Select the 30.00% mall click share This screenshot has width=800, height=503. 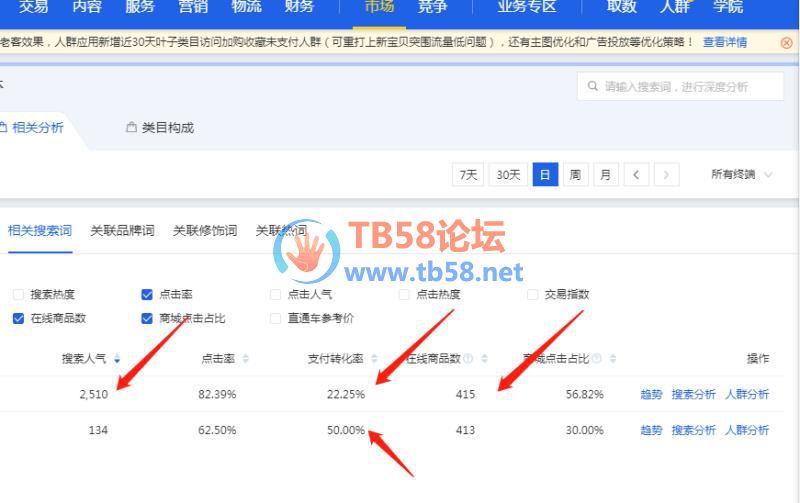585,430
